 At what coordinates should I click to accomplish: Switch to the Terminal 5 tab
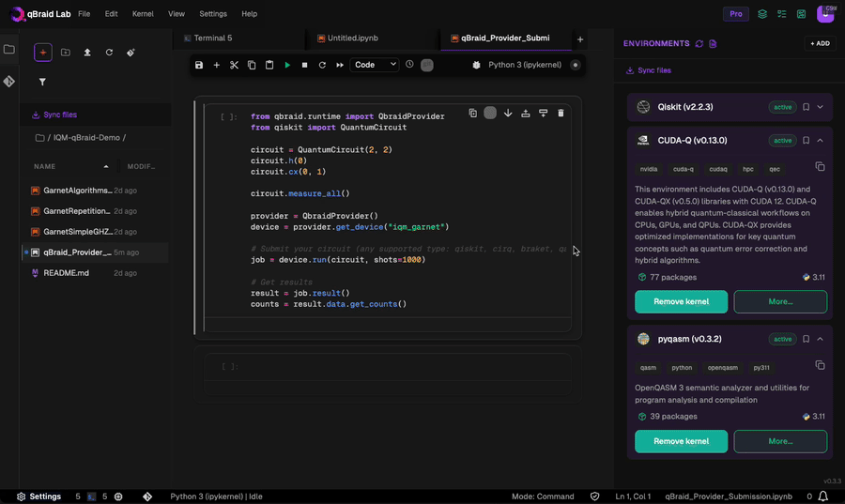tap(238, 38)
